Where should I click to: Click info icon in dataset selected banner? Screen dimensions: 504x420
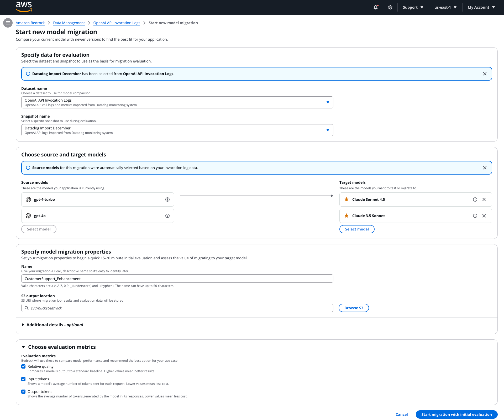28,74
